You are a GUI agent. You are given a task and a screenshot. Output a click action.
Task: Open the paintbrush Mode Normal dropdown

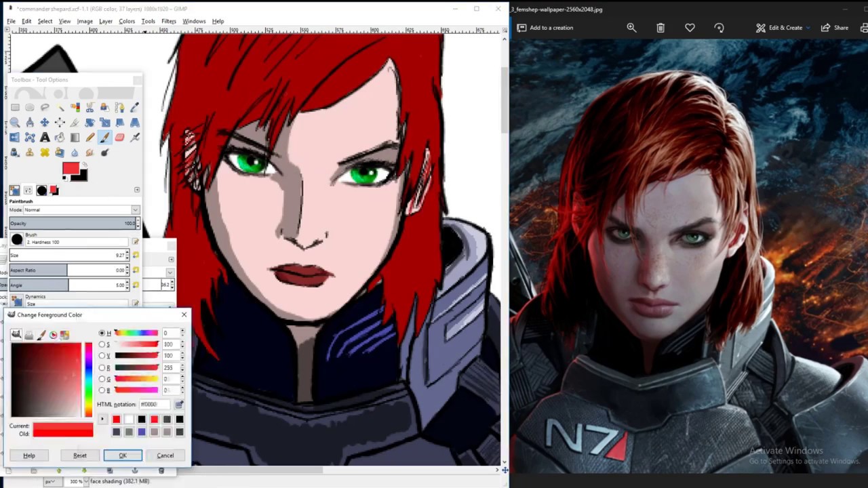tap(81, 209)
